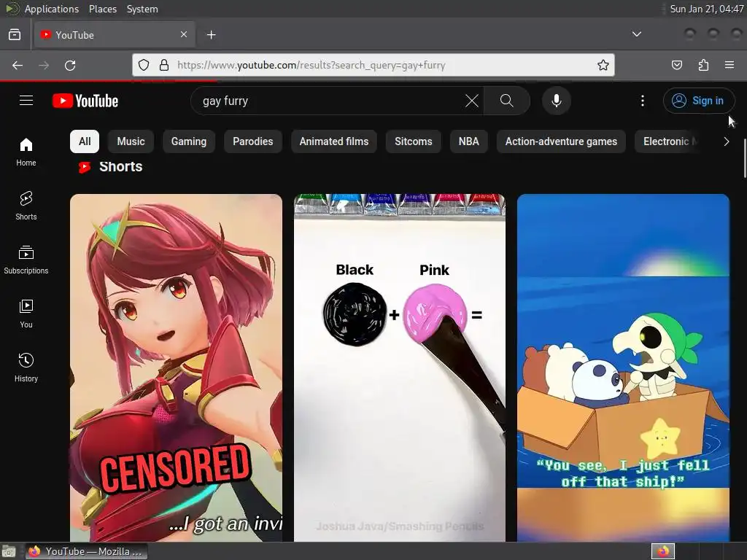Go to Home in sidebar

click(x=26, y=152)
